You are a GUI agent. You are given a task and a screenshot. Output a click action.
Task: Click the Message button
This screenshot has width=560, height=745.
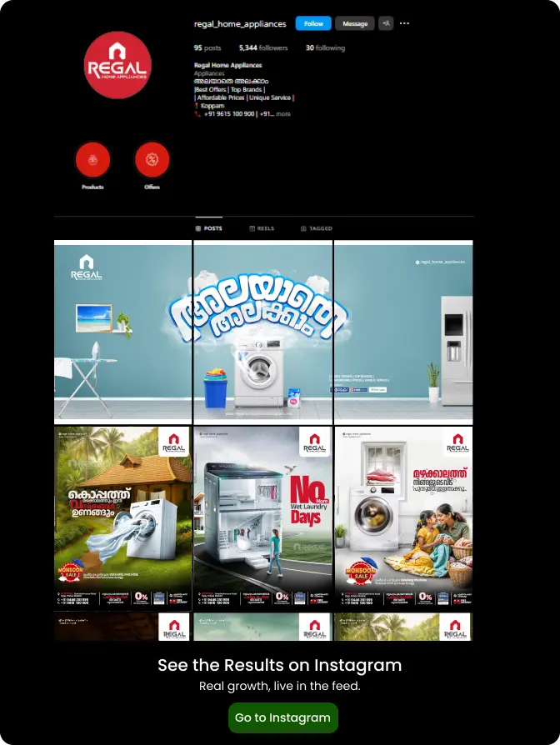355,23
